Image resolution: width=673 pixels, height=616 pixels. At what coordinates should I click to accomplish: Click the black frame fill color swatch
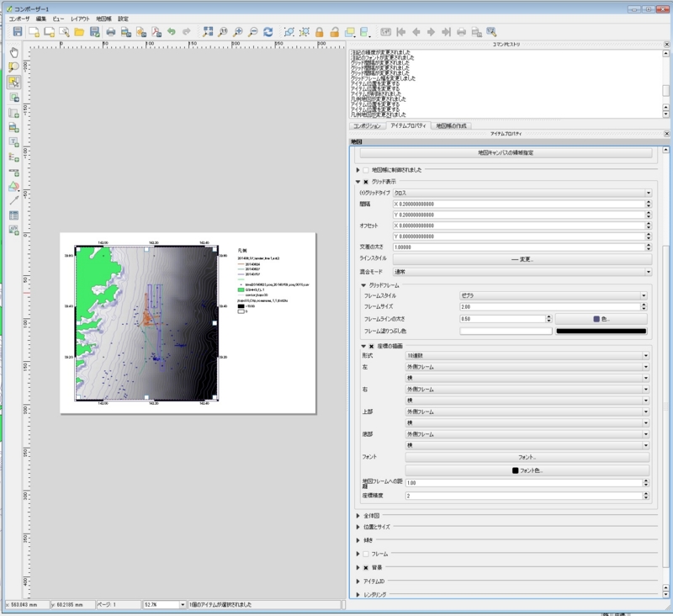tap(601, 331)
